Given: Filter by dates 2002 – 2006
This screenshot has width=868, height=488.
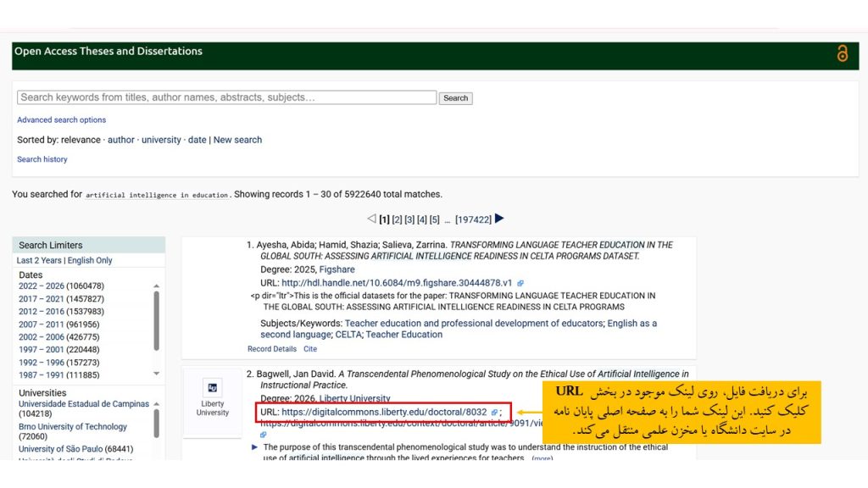Looking at the screenshot, I should pos(42,337).
